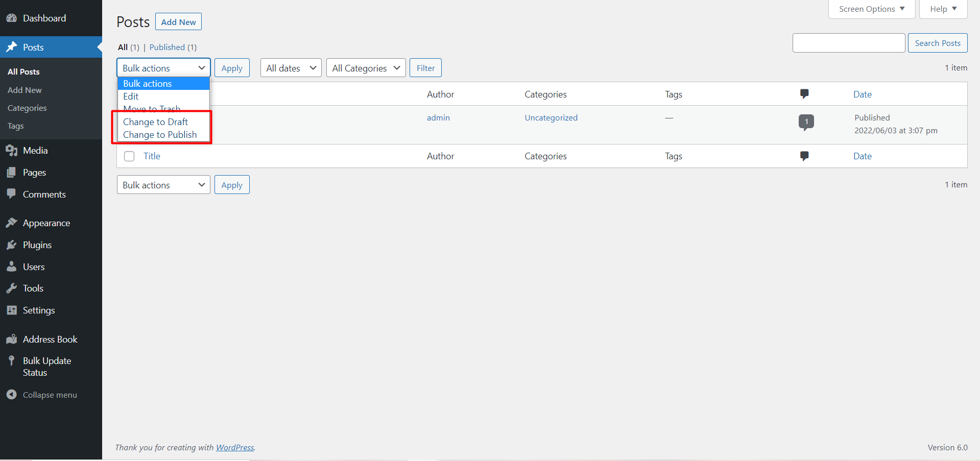Image resolution: width=980 pixels, height=461 pixels.
Task: Click the Tools wrench icon
Action: (x=11, y=288)
